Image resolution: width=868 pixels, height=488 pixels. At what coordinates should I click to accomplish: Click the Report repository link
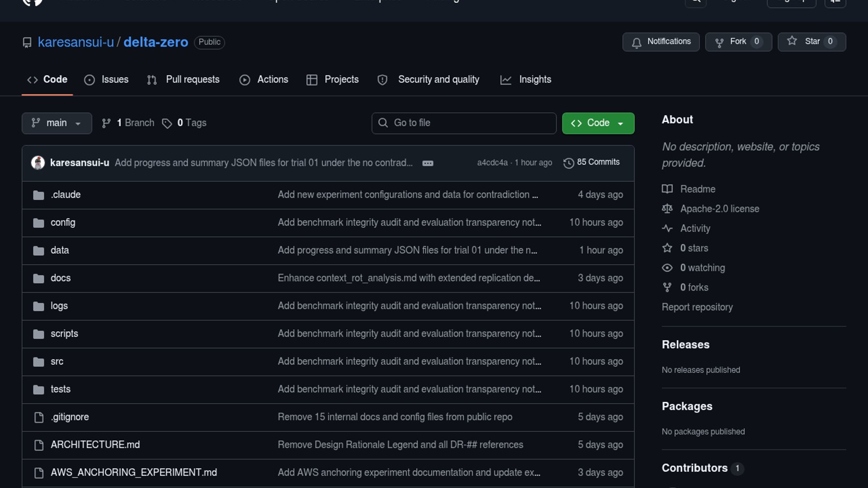click(697, 307)
